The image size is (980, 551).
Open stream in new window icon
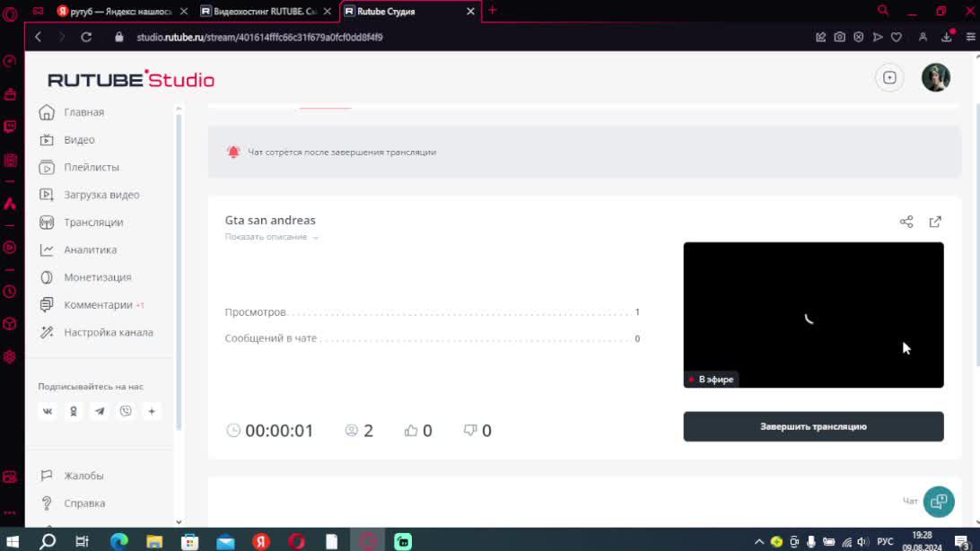point(935,222)
